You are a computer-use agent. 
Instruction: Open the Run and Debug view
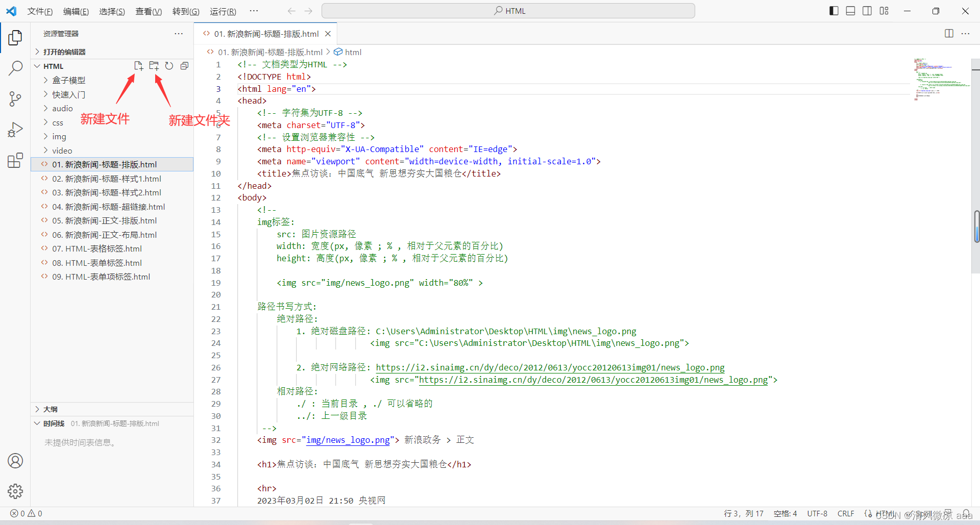(15, 130)
